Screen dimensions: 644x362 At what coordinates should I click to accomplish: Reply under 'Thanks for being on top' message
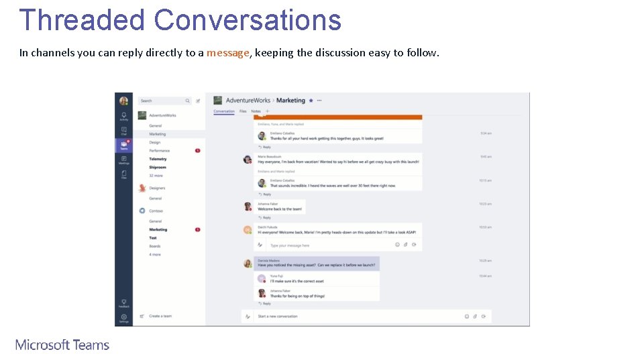[264, 304]
